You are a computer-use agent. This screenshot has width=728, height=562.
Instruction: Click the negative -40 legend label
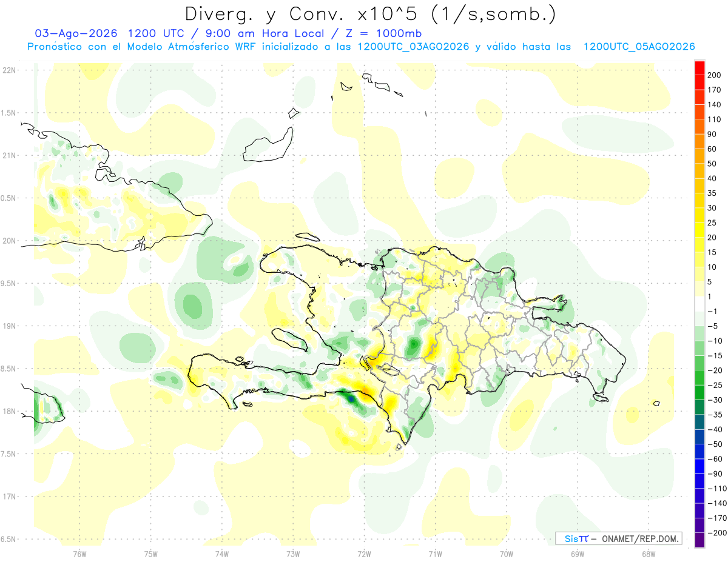click(x=714, y=429)
